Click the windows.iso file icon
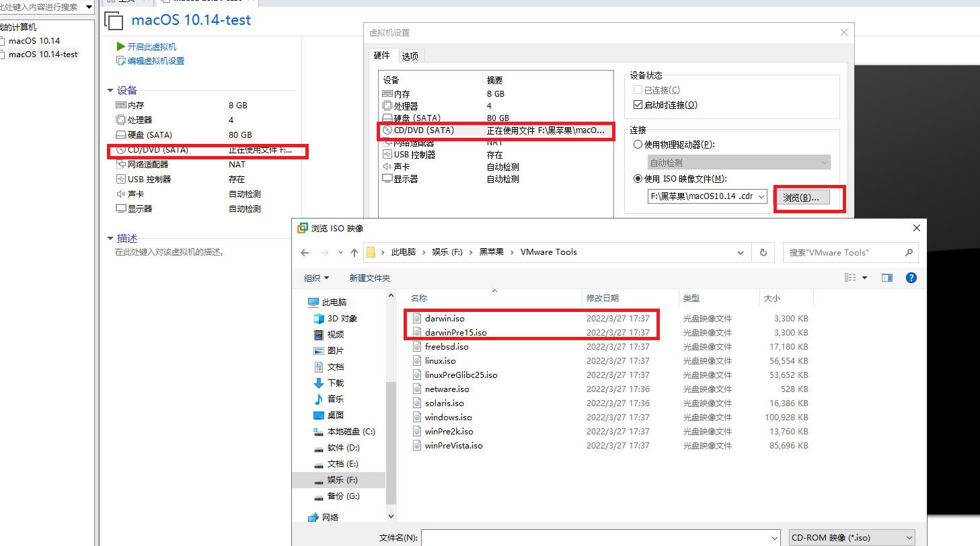 [x=417, y=417]
